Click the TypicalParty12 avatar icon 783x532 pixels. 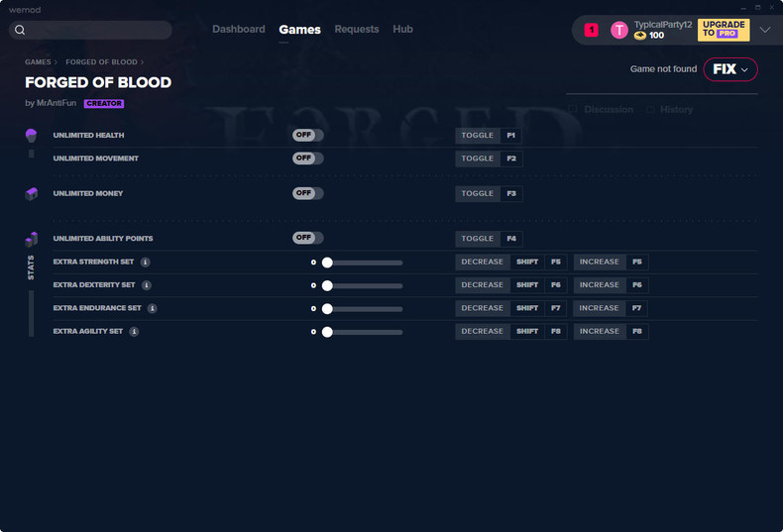click(x=619, y=30)
